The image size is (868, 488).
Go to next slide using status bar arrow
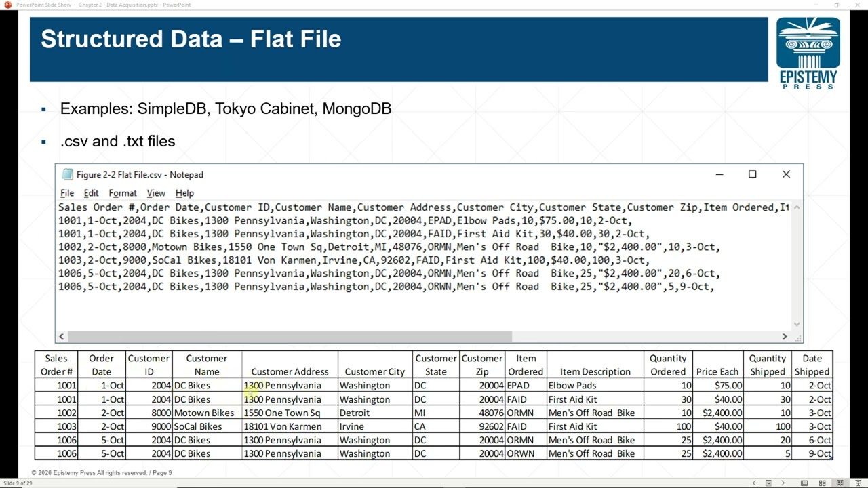coord(783,483)
